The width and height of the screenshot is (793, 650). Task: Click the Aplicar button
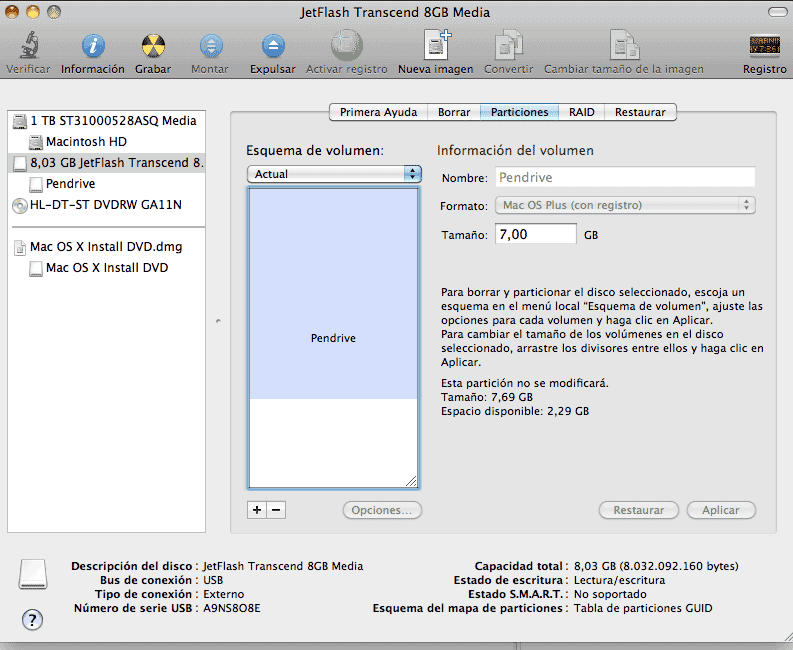pos(721,510)
